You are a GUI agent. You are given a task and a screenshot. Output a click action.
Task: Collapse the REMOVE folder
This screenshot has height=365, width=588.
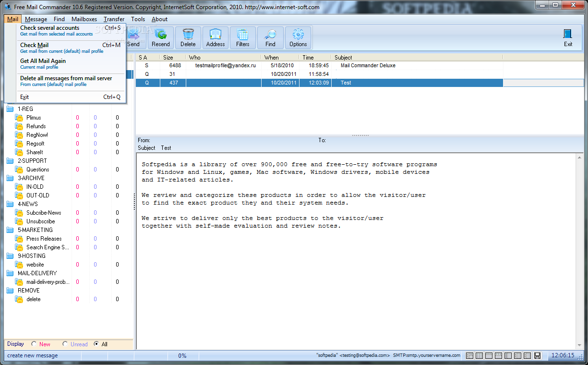10,291
